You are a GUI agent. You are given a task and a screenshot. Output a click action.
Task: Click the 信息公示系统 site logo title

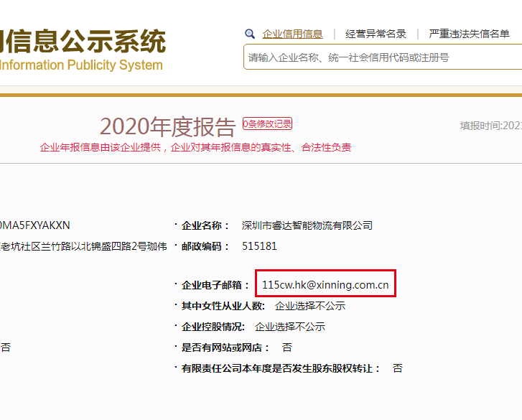click(83, 41)
